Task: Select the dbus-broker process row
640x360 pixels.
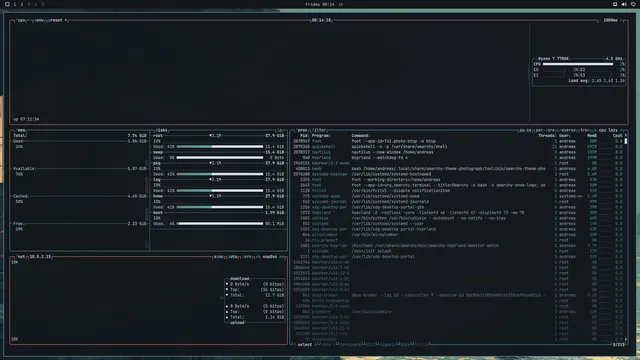Action: (458, 295)
